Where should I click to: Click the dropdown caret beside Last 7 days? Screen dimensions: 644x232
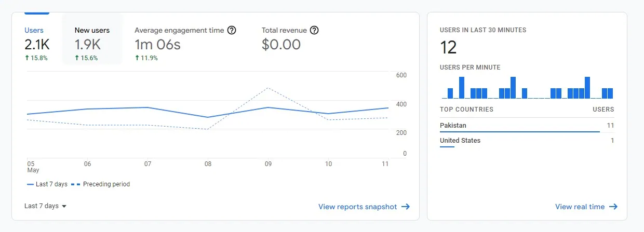[x=64, y=207]
